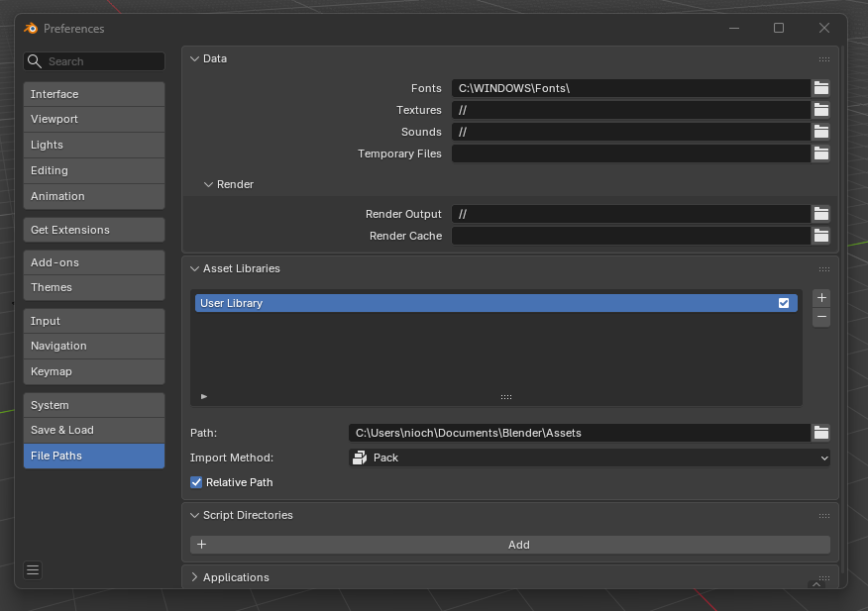This screenshot has height=611, width=868.
Task: Browse folder for asset library Path
Action: click(x=821, y=433)
